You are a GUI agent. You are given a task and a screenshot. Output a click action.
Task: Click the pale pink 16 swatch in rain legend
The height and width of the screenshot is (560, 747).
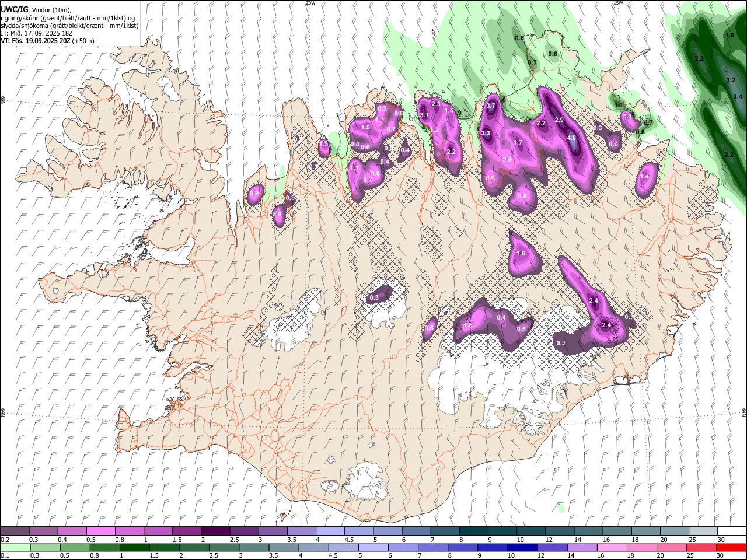click(612, 547)
